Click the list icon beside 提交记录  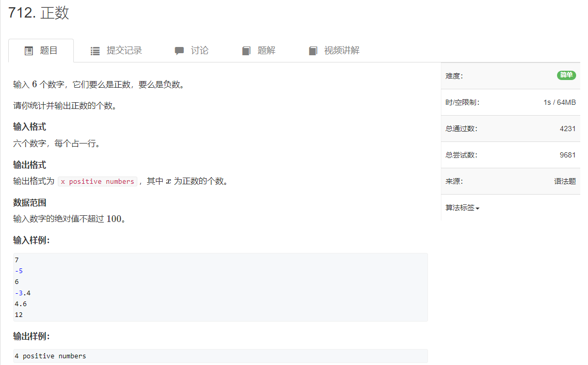point(95,50)
